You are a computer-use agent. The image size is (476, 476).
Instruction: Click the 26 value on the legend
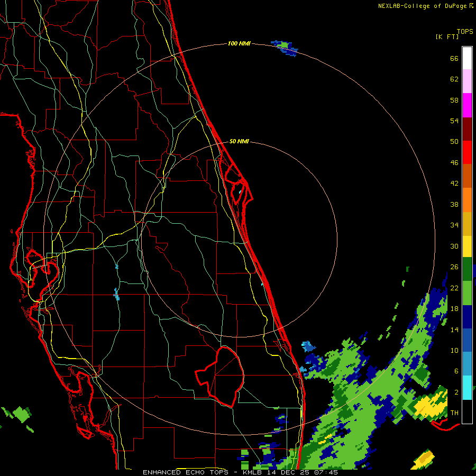(454, 267)
